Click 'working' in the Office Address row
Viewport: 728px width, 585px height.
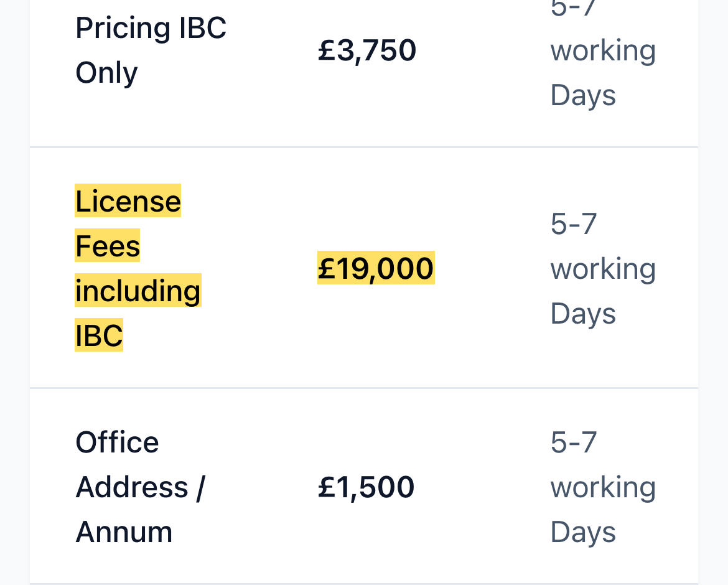point(603,488)
